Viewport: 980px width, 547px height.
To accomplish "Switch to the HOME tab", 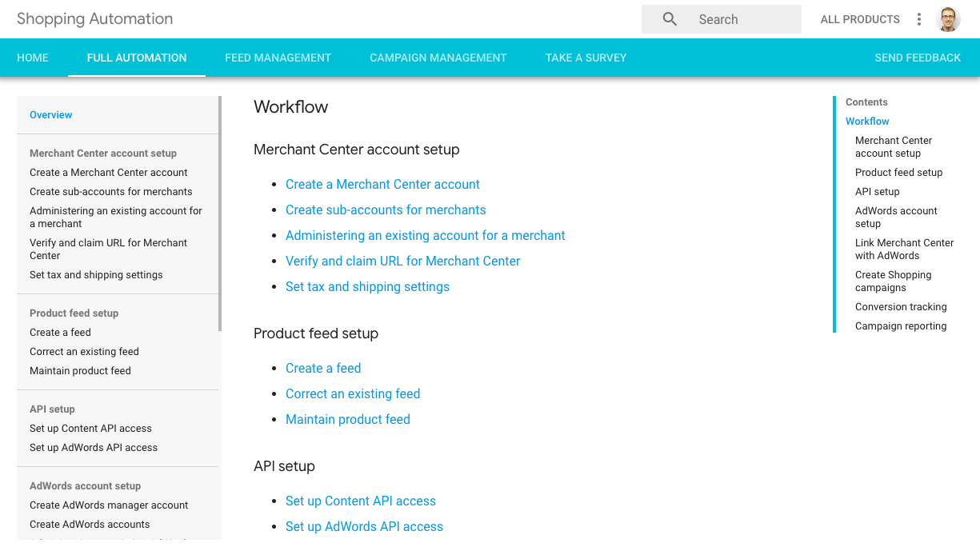I will [33, 58].
